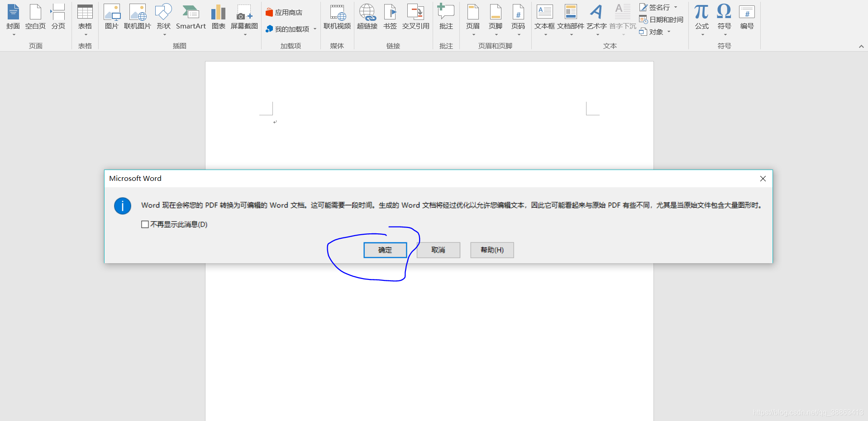Insert a blank page (空白页)
Screen dimensions: 868x421
tap(35, 18)
